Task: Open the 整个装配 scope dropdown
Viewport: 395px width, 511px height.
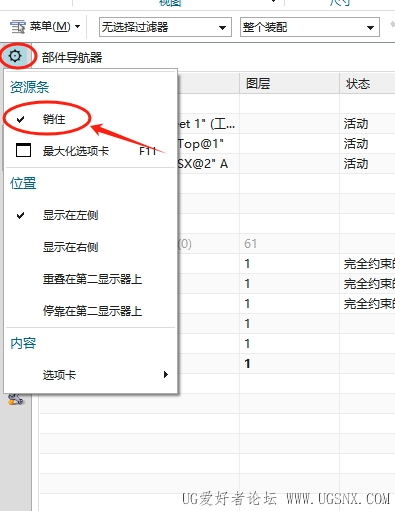Action: click(x=310, y=27)
